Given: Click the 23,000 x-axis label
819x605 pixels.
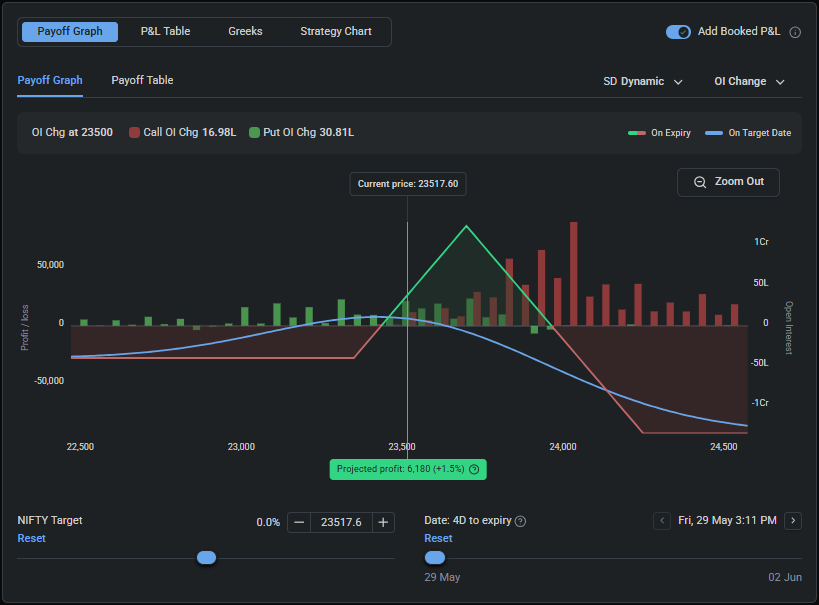Looking at the screenshot, I should click(241, 447).
